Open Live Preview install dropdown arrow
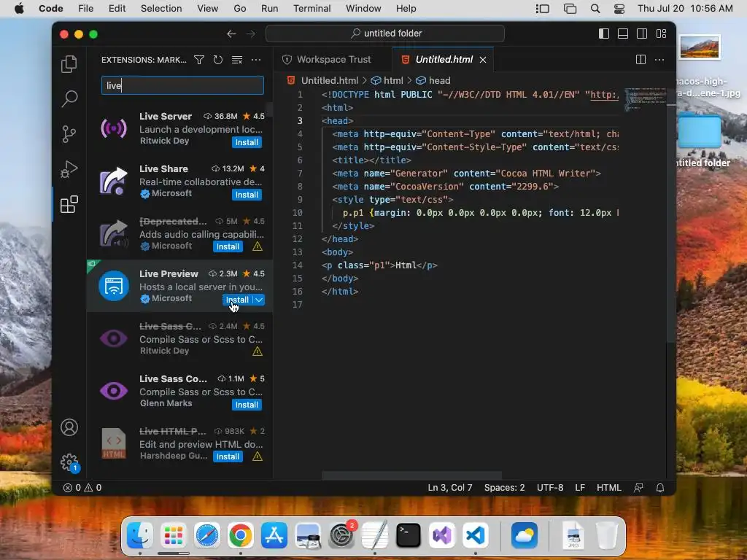 259,300
